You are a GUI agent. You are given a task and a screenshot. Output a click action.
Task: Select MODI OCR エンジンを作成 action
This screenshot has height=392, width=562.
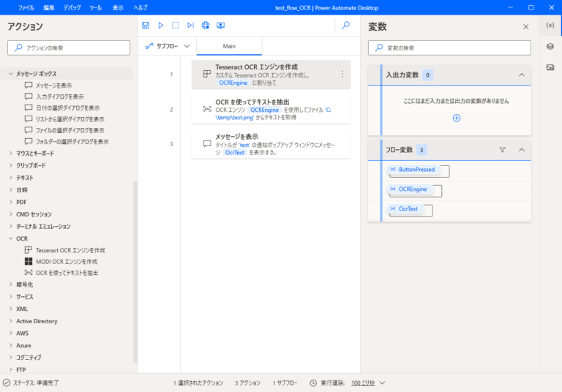(x=61, y=261)
